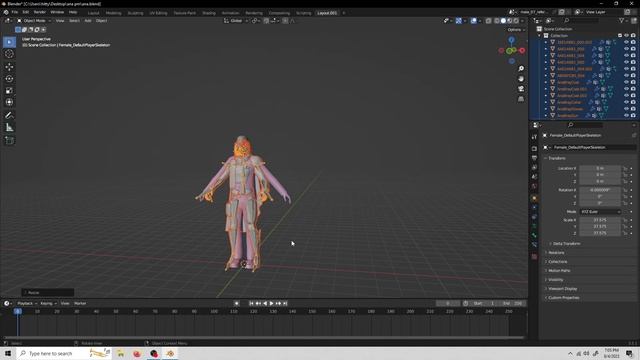Jump to the timeline start frame
The width and height of the screenshot is (640, 360).
pos(251,304)
